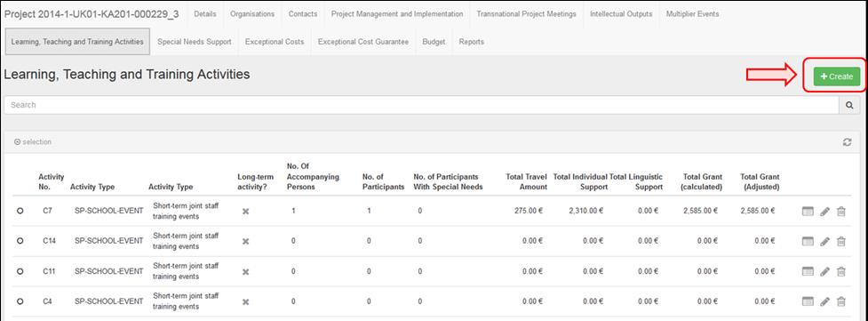Refresh the activities list with the reload icon
This screenshot has height=321, width=868.
click(x=847, y=142)
